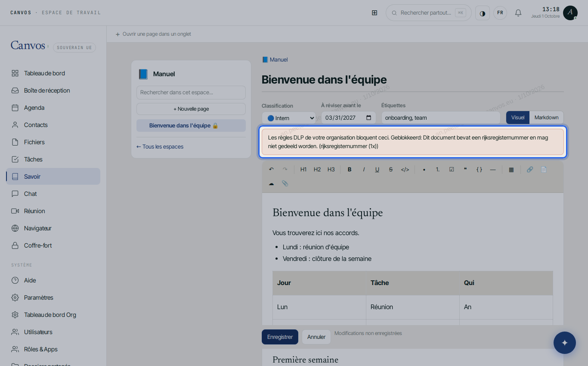
Task: Toggle the dark/light theme button
Action: [x=483, y=13]
